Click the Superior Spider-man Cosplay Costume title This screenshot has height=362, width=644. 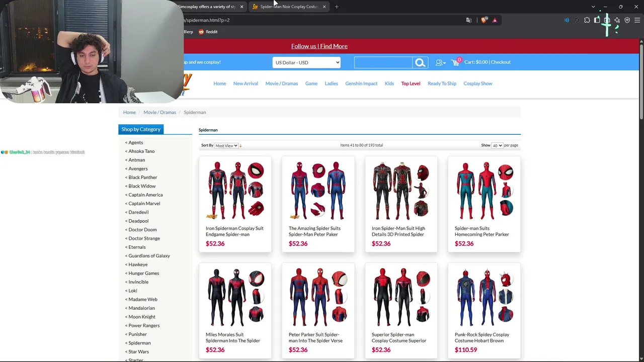point(399,337)
